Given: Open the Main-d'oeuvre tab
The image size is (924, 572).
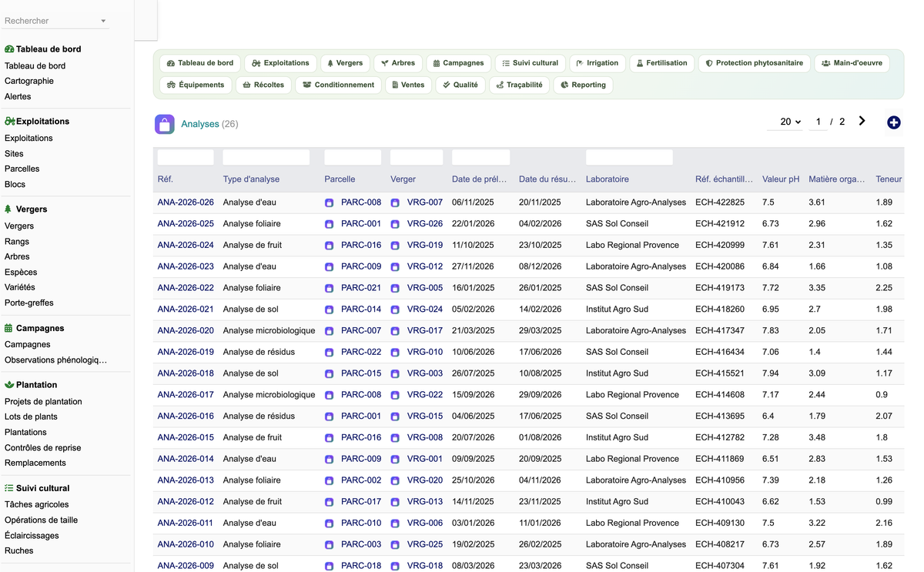Looking at the screenshot, I should coord(852,63).
